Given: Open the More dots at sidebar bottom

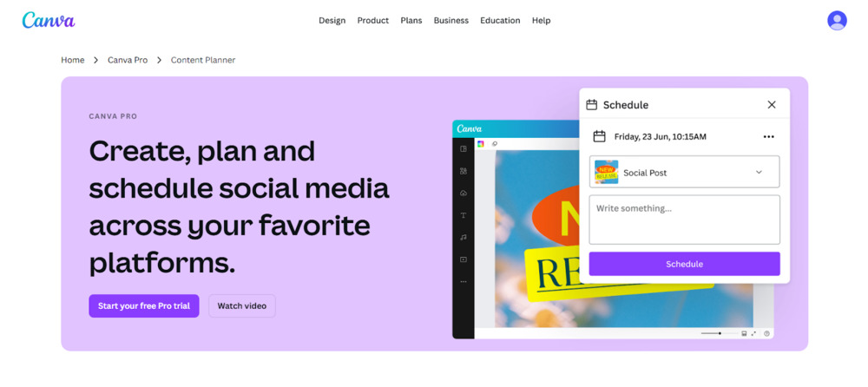Looking at the screenshot, I should [464, 281].
